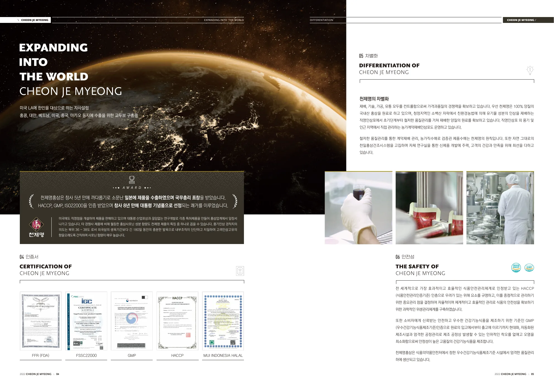Click the '05 차별화' section number

[x=368, y=56]
